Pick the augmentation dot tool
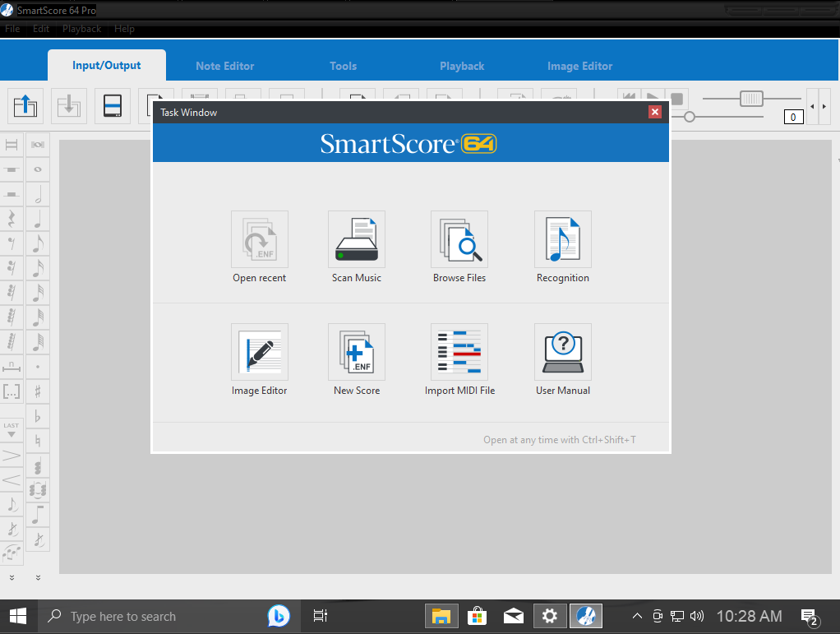Image resolution: width=840 pixels, height=634 pixels. click(38, 367)
